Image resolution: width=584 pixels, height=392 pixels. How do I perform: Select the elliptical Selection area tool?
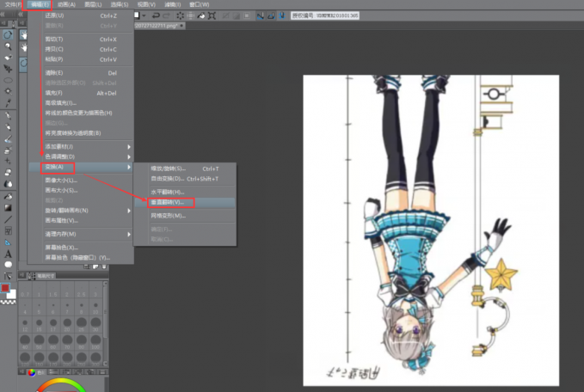[x=8, y=80]
